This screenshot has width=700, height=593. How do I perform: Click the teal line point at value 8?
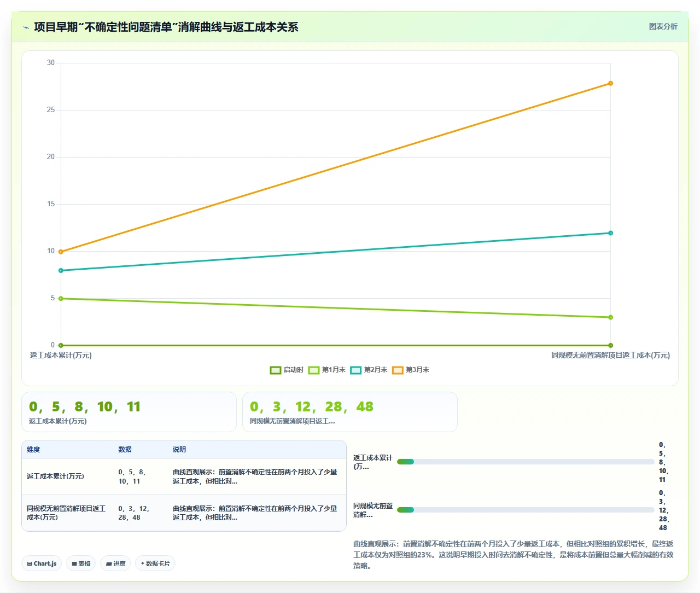point(61,270)
